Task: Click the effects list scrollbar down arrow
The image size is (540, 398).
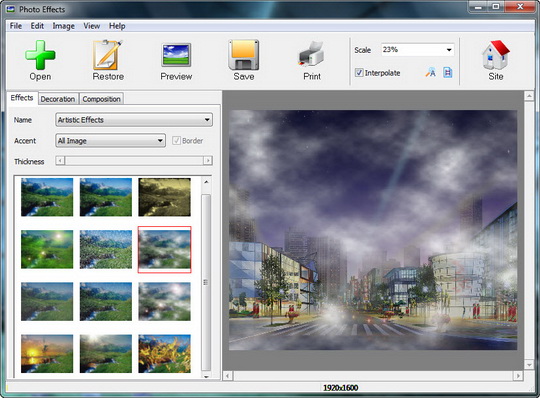Action: (x=206, y=376)
